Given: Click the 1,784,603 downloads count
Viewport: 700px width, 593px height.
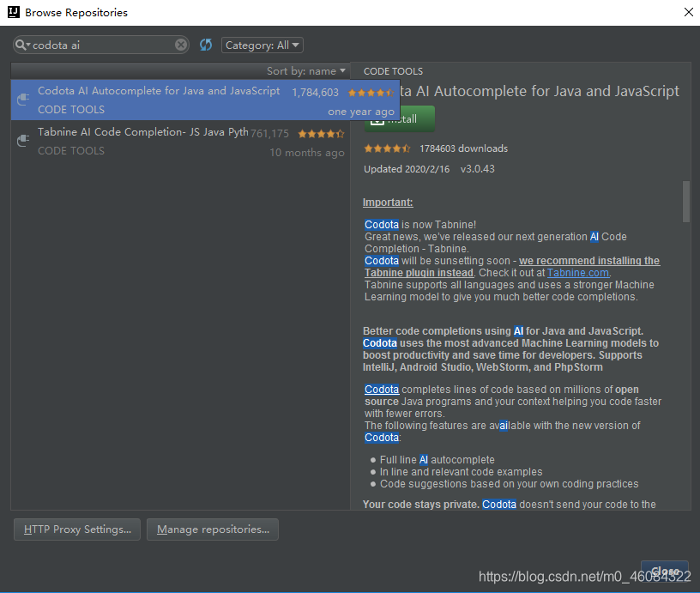Looking at the screenshot, I should [x=315, y=93].
